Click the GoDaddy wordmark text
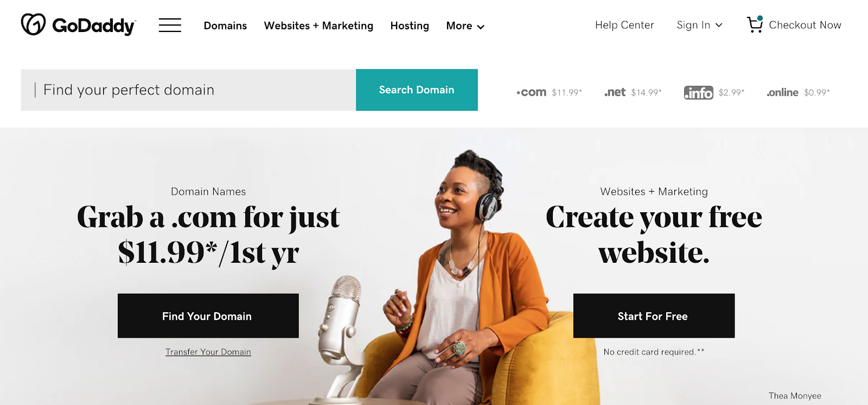Screen dimensions: 868x405 point(94,26)
